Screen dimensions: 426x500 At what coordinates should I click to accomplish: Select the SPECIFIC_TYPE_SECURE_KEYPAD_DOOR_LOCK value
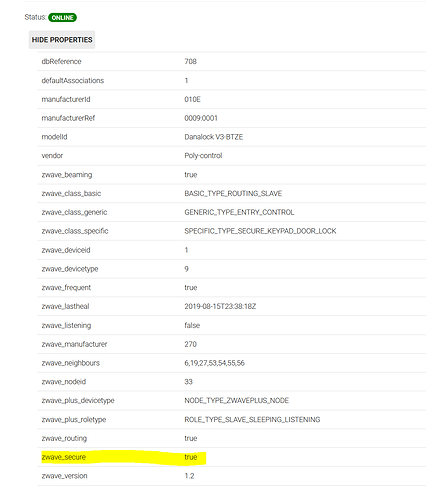click(260, 231)
